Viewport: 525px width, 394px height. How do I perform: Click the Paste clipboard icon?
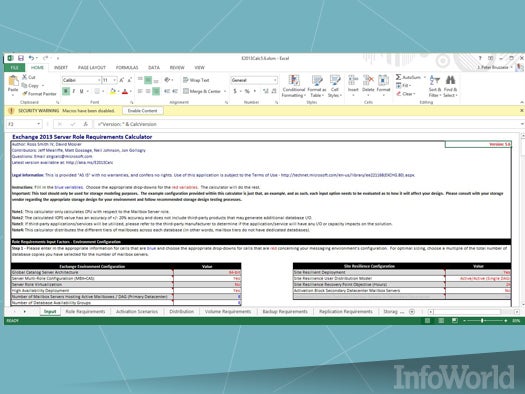pos(13,81)
